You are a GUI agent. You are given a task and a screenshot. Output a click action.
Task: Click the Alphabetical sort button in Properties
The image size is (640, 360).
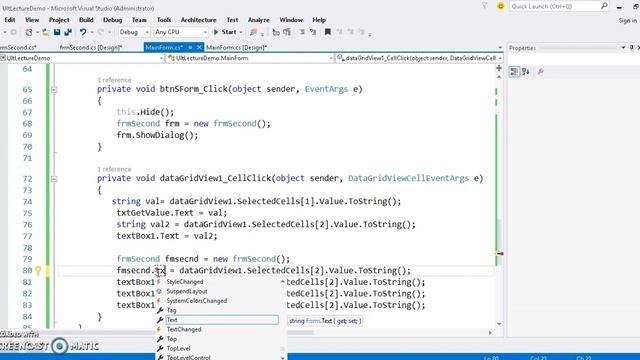[x=526, y=72]
